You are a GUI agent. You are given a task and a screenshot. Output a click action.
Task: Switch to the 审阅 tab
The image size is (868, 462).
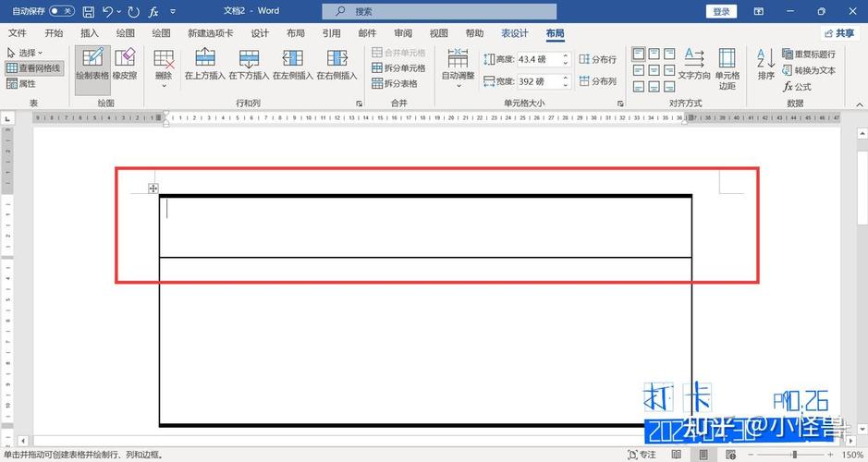403,33
